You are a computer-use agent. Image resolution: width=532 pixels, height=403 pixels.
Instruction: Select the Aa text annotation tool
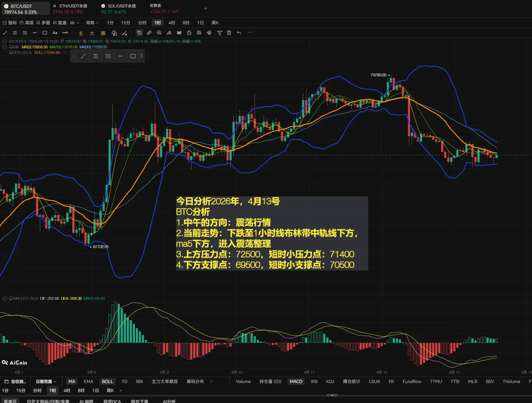(55, 33)
